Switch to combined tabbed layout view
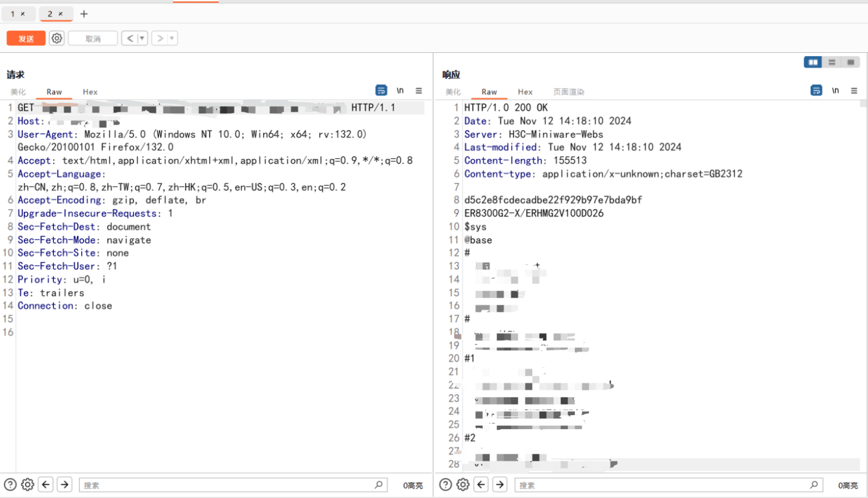Image resolution: width=868 pixels, height=498 pixels. tap(851, 62)
